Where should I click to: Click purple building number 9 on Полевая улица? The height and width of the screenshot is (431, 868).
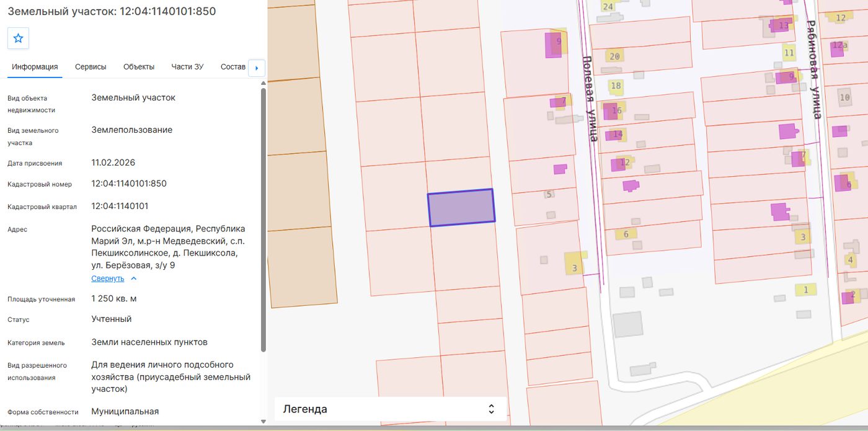[x=554, y=44]
